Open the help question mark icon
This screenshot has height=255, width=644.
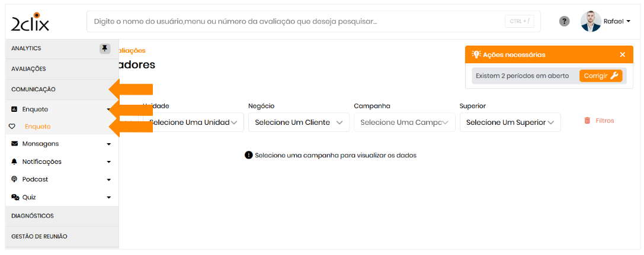[565, 21]
